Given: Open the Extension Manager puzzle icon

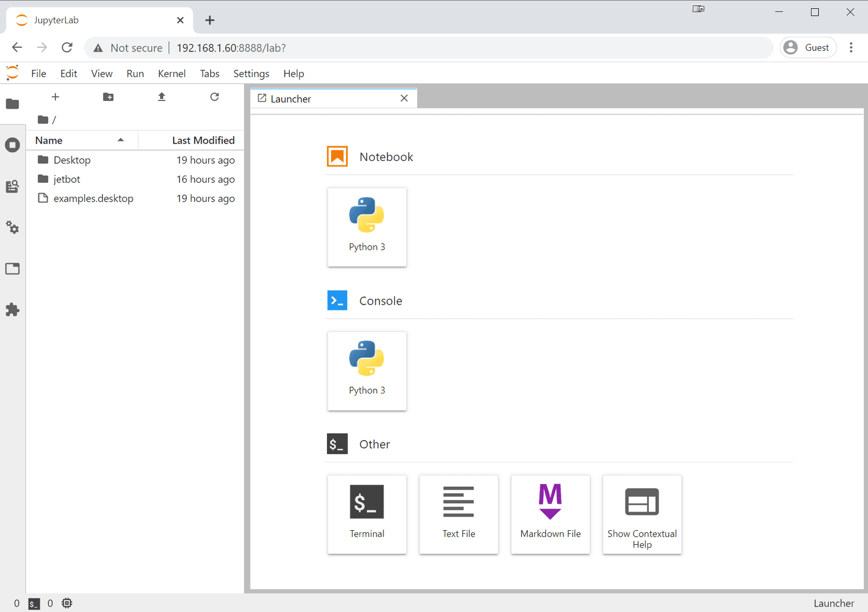Looking at the screenshot, I should pyautogui.click(x=12, y=310).
